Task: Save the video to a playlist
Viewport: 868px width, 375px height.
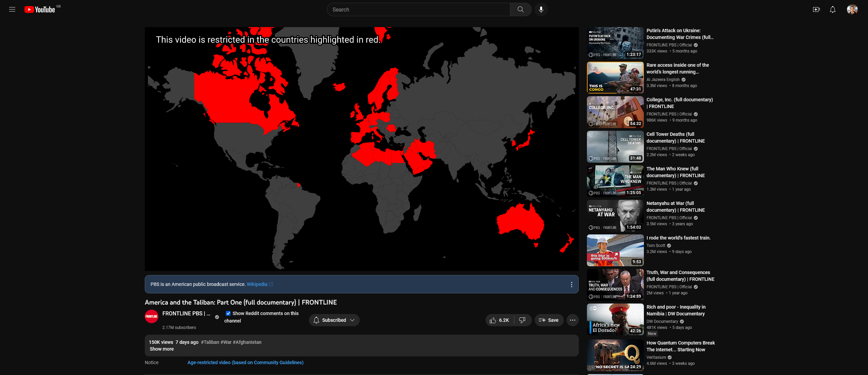Action: click(549, 320)
